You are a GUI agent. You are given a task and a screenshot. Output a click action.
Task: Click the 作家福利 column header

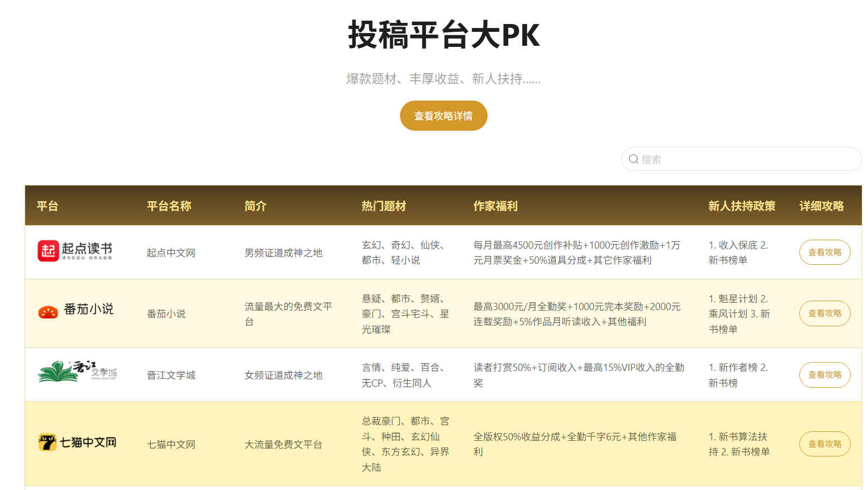495,206
